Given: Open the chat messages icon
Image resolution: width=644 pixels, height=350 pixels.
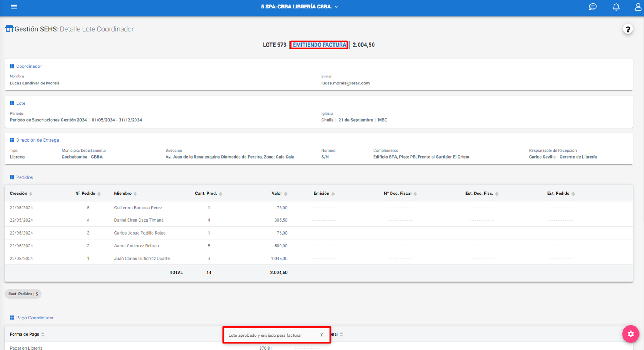Looking at the screenshot, I should tap(593, 7).
